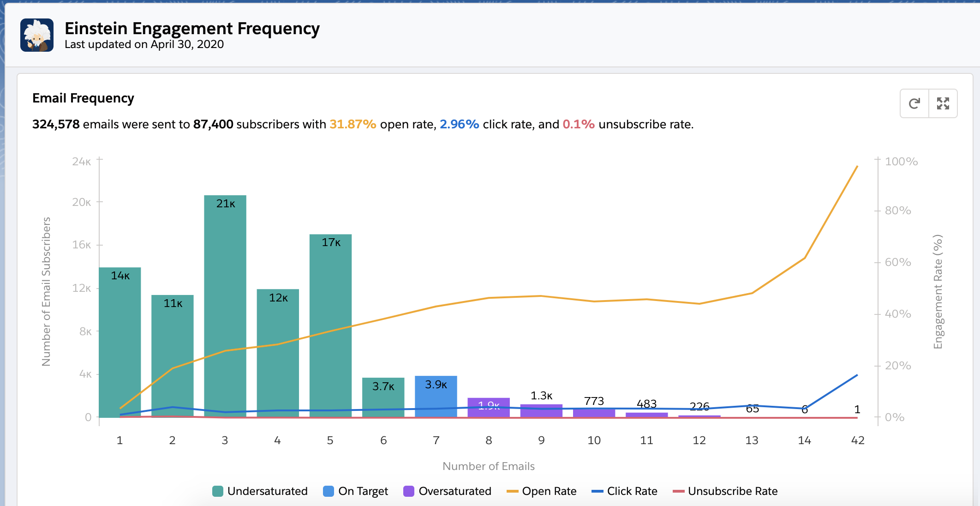The width and height of the screenshot is (980, 506).
Task: Click the refresh chart icon
Action: click(914, 103)
